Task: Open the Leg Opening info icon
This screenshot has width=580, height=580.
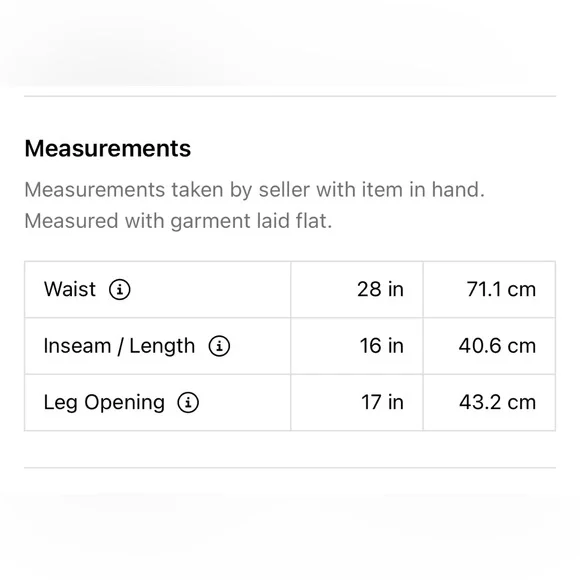Action: click(188, 402)
